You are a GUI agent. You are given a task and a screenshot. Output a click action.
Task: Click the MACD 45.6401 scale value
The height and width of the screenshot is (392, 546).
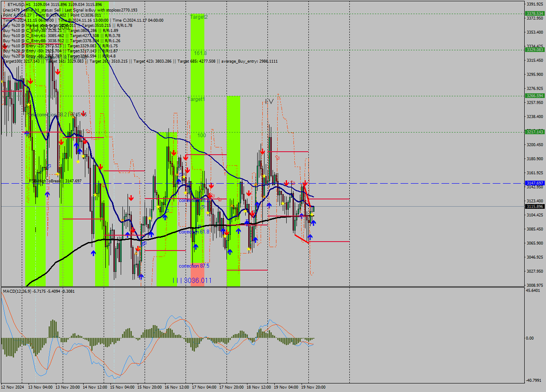point(533,290)
